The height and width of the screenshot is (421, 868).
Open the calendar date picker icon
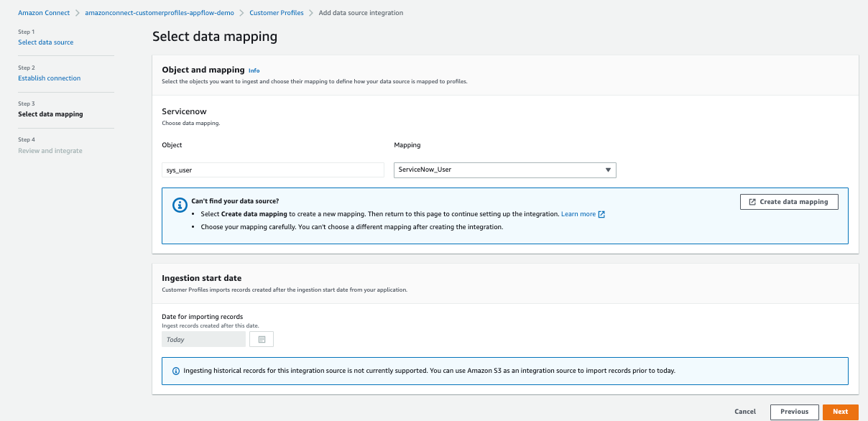(x=262, y=339)
